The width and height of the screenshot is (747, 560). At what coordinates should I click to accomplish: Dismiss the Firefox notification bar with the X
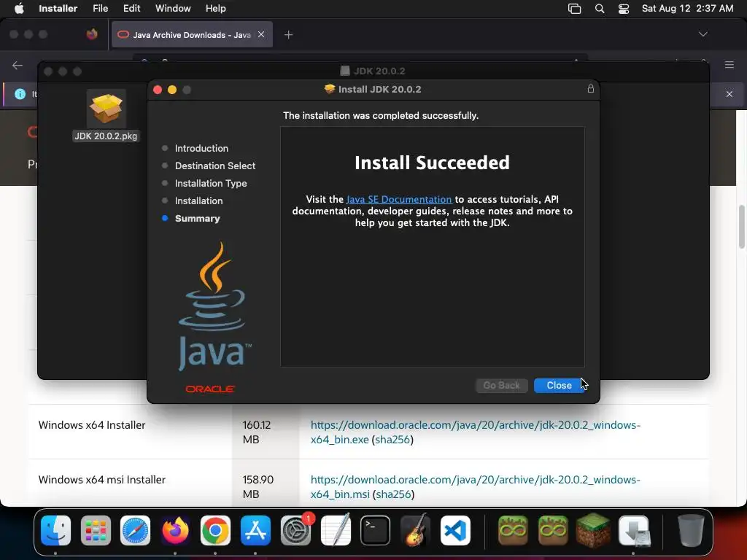[x=729, y=94]
